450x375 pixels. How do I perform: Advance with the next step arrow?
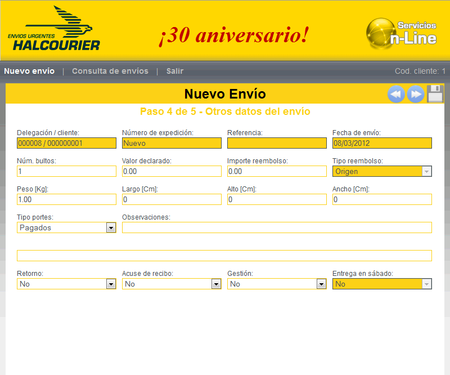[x=416, y=94]
